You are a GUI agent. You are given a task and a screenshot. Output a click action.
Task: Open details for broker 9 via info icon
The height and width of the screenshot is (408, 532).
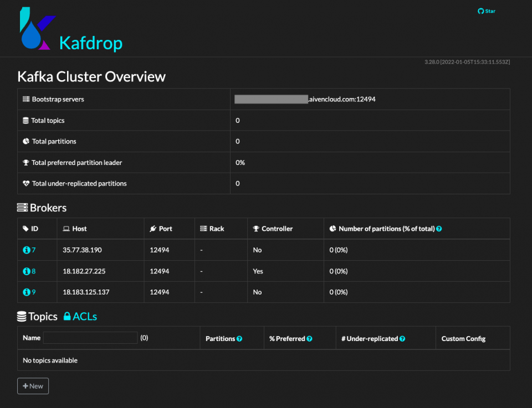(26, 292)
